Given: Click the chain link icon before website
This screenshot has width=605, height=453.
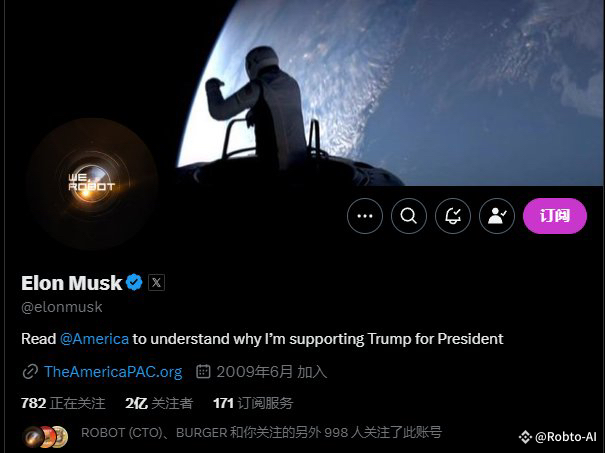Looking at the screenshot, I should click(30, 372).
